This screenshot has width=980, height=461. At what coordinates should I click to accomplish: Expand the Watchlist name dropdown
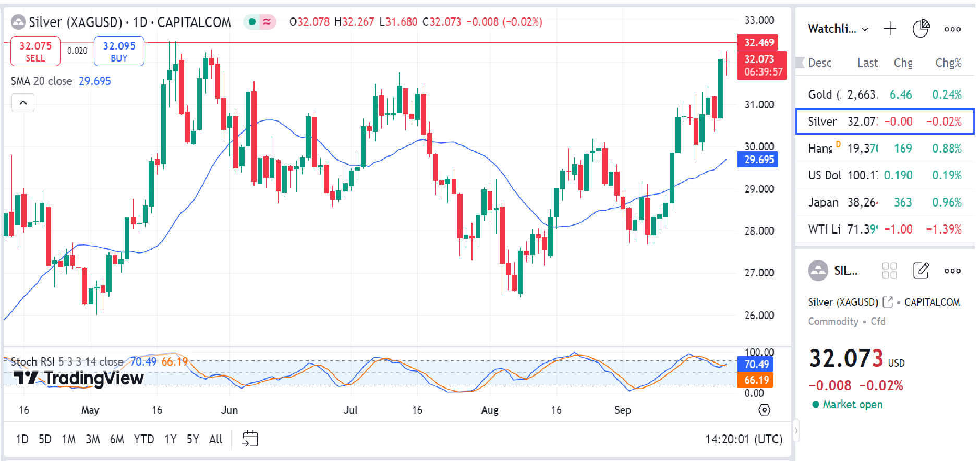coord(838,29)
